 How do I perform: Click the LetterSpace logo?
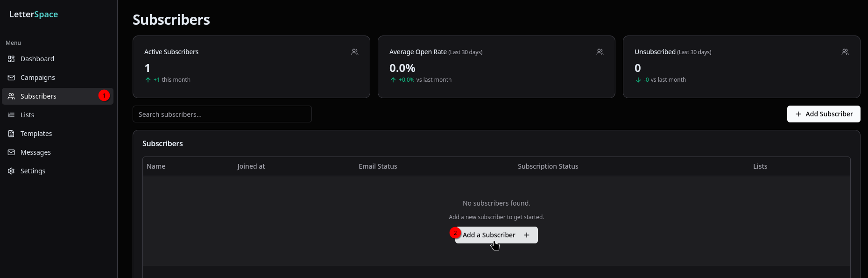pos(34,14)
